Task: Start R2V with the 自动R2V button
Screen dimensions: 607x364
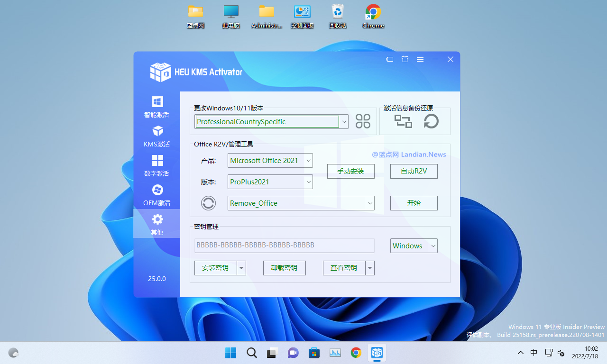Action: tap(414, 171)
